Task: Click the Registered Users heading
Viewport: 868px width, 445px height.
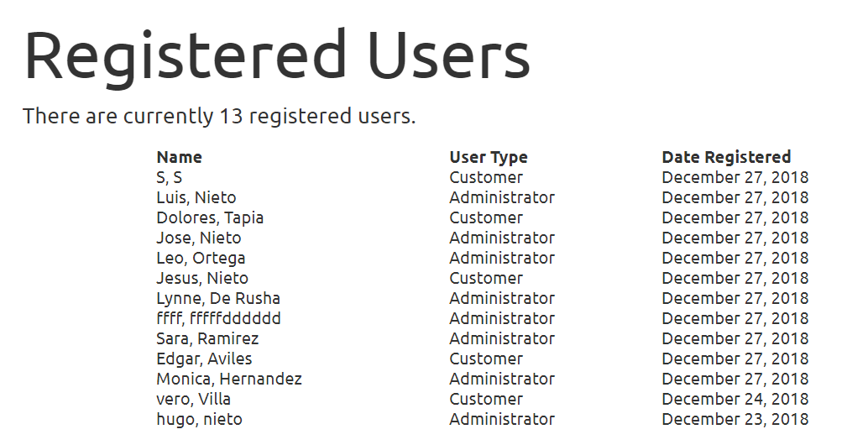Action: (277, 56)
